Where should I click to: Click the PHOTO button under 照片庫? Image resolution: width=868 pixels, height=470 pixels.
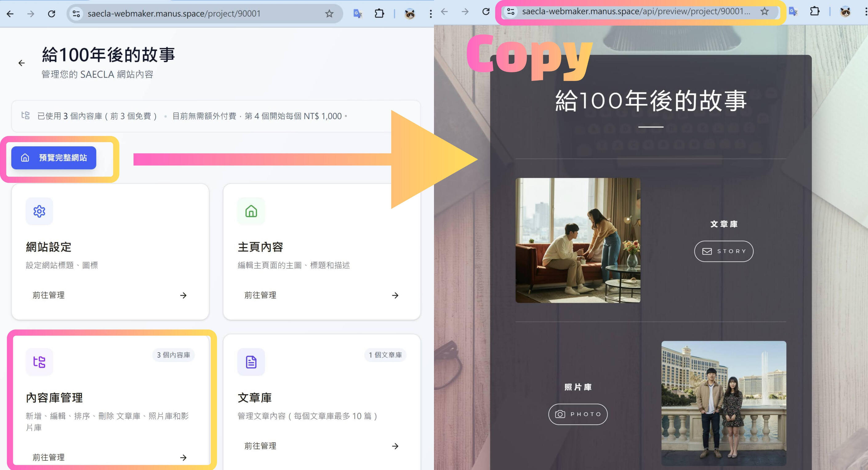[578, 414]
